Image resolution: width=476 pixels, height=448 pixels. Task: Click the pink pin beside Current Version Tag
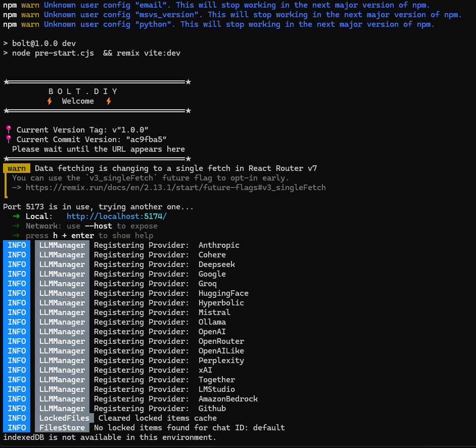pyautogui.click(x=9, y=129)
